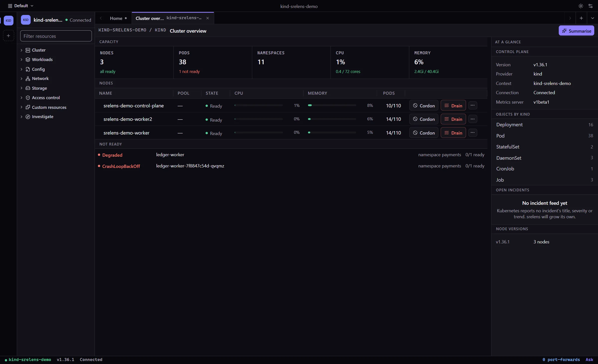Cordon the srelens-demo-worker node

(424, 133)
